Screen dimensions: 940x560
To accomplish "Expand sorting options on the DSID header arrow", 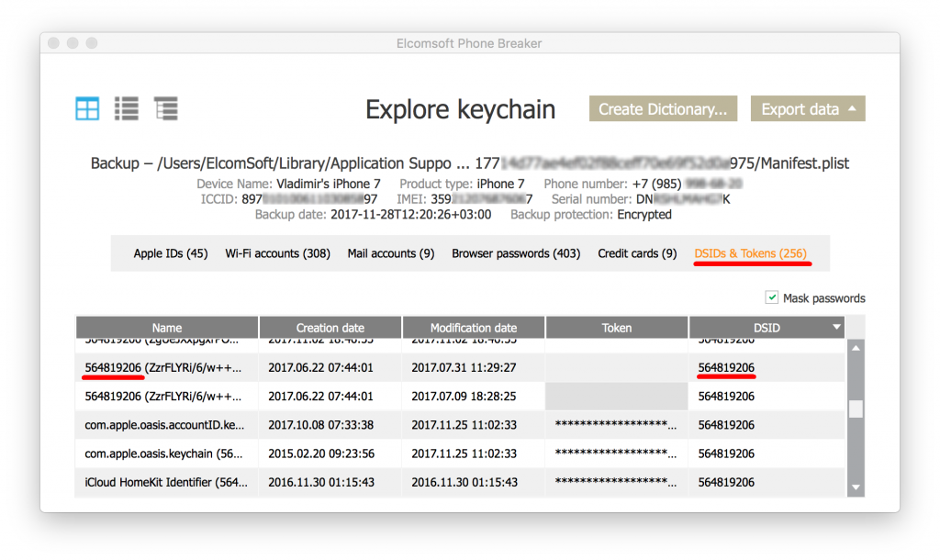I will [834, 326].
